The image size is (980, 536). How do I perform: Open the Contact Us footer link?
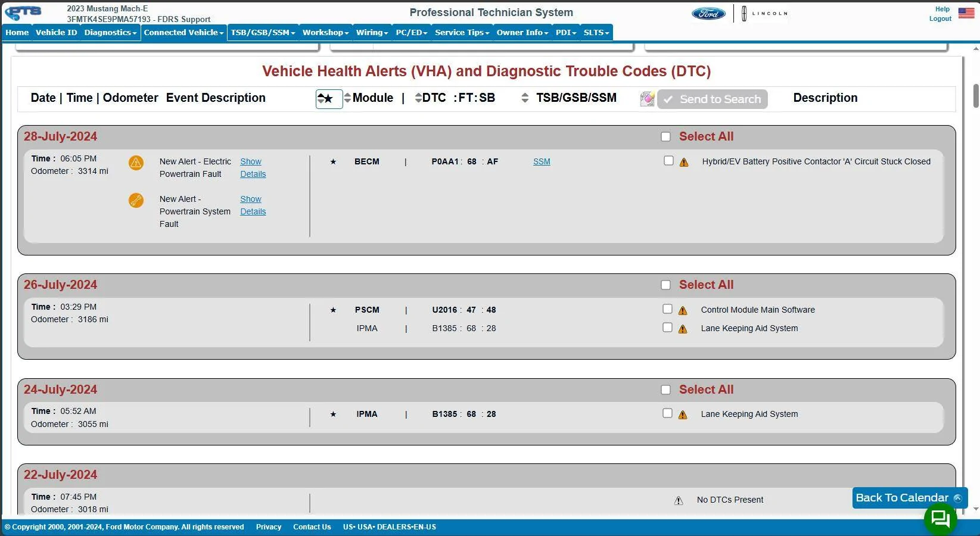312,527
